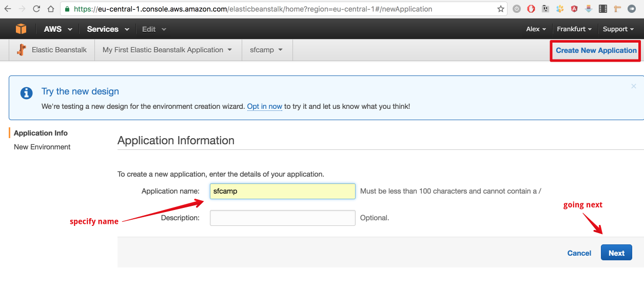Click the orange AWS cube logo
Viewport: 644px width, 287px height.
click(x=21, y=29)
